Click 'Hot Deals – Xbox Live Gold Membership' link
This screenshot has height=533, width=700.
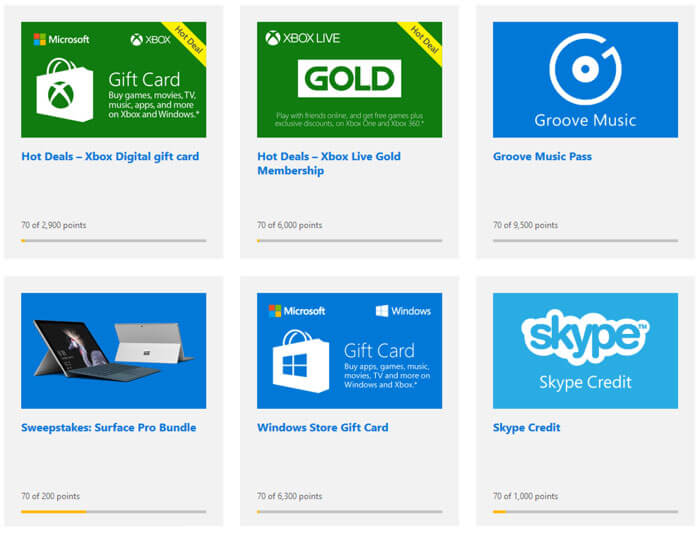[329, 163]
